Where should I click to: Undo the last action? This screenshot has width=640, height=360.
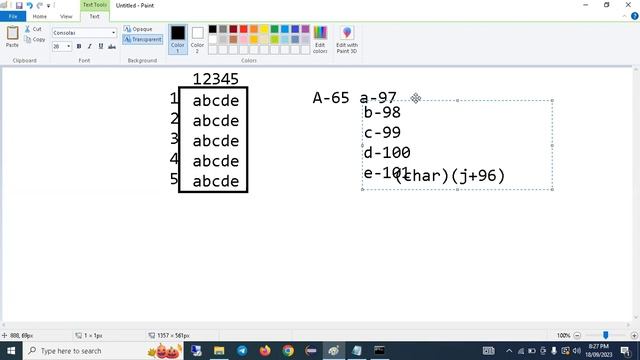coord(29,5)
